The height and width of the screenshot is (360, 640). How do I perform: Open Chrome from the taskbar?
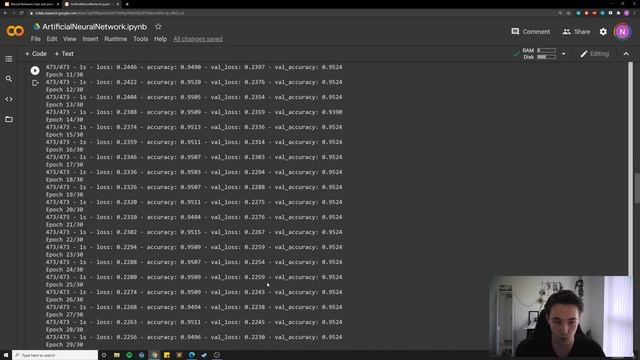154,355
